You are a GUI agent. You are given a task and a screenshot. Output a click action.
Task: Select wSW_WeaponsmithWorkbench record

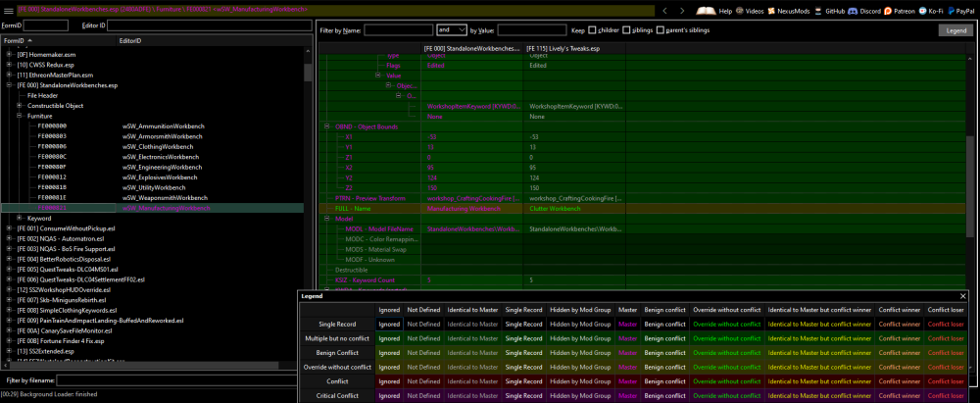(x=164, y=198)
